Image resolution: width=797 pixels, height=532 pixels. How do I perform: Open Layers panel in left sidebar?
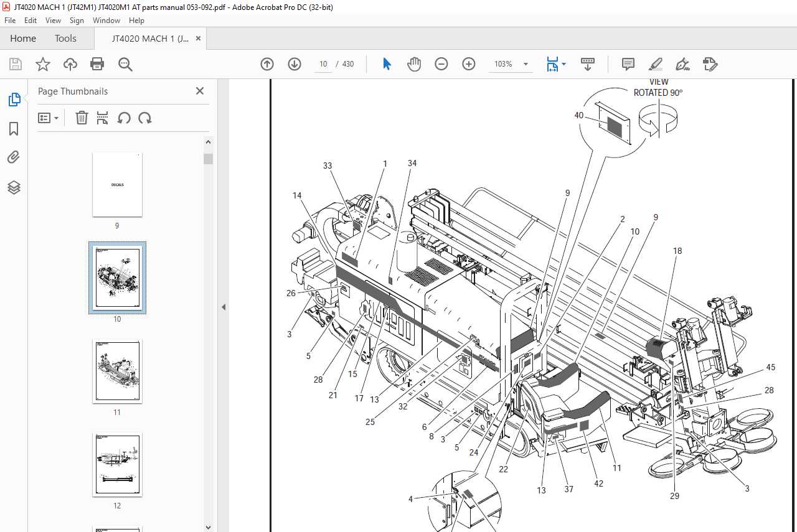click(14, 187)
